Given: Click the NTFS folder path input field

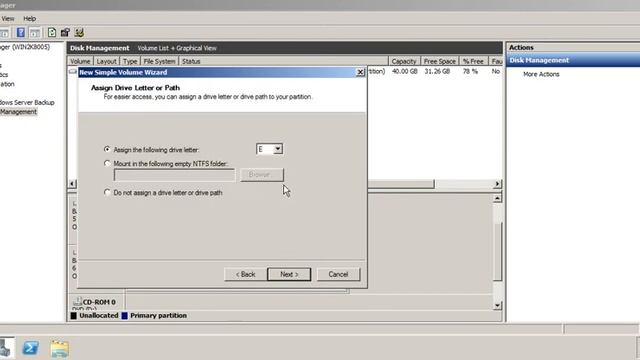Looking at the screenshot, I should pyautogui.click(x=174, y=175).
